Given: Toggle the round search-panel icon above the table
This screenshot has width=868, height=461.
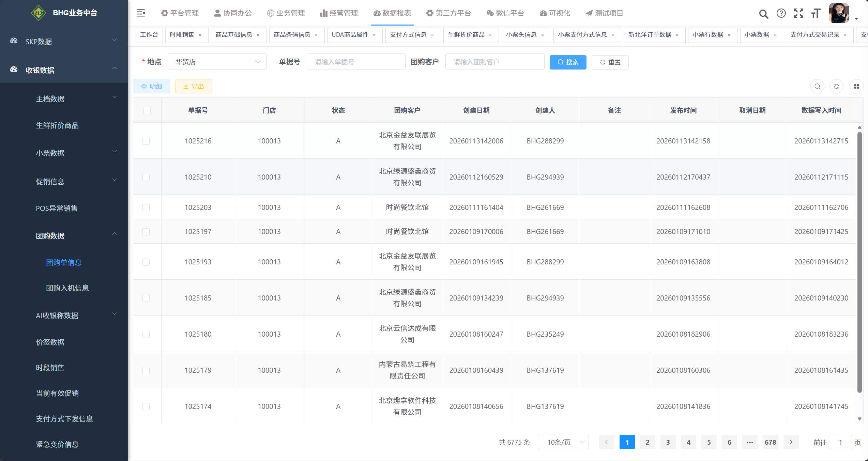Looking at the screenshot, I should pyautogui.click(x=817, y=86).
